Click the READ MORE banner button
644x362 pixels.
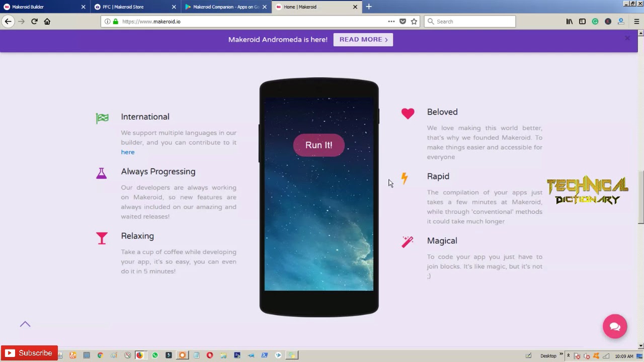click(x=363, y=39)
